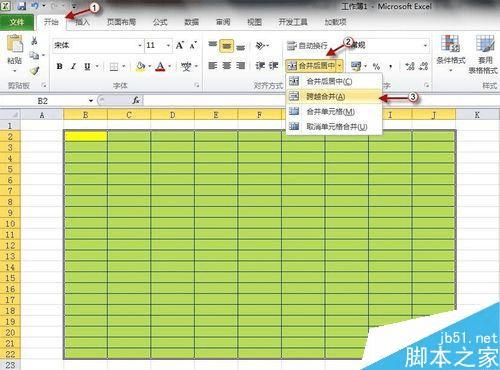Open the font size 11 dropdown
500x370 pixels.
click(168, 45)
